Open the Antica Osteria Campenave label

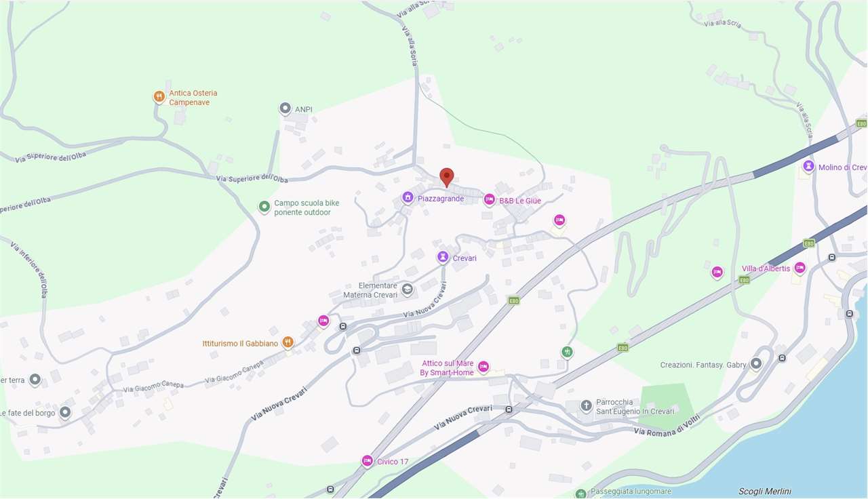pyautogui.click(x=193, y=98)
